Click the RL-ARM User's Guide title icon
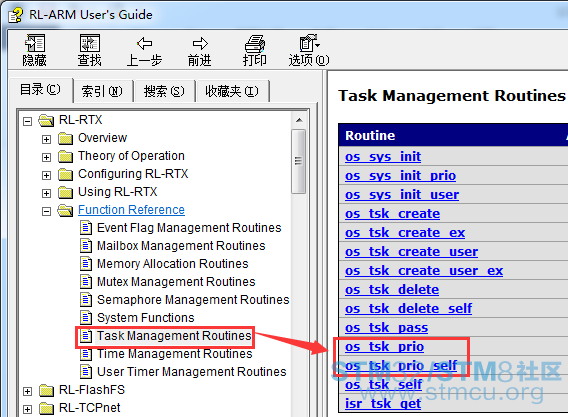 (15, 15)
